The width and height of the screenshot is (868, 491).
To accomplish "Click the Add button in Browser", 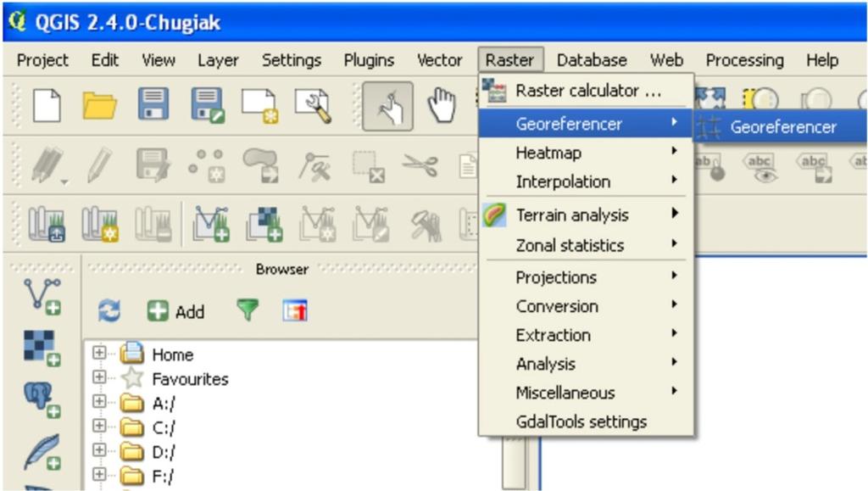I will click(x=176, y=312).
